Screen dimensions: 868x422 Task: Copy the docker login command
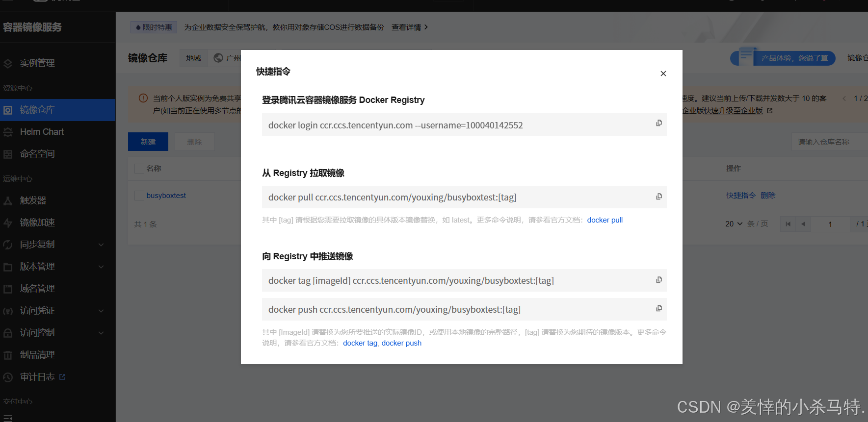click(x=659, y=123)
